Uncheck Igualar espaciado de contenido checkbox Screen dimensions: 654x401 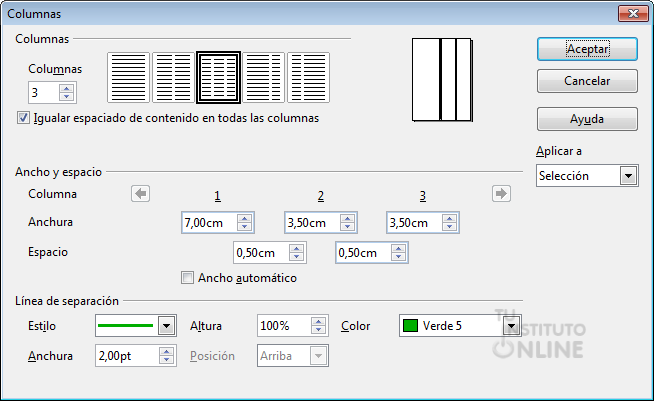tap(24, 118)
